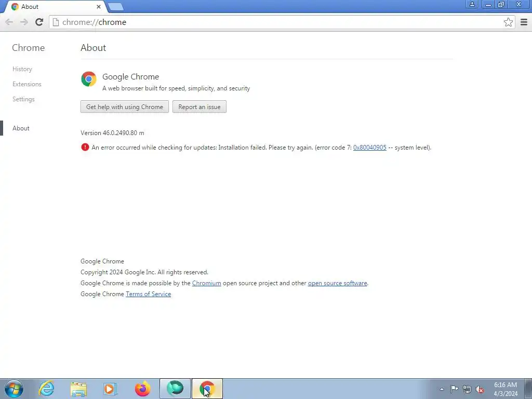
Task: Close the About tab
Action: pos(98,6)
